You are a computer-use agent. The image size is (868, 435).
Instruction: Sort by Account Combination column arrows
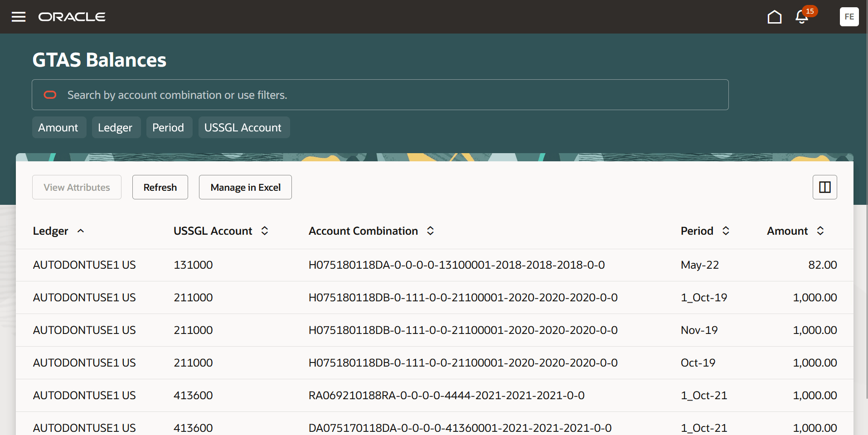tap(431, 231)
